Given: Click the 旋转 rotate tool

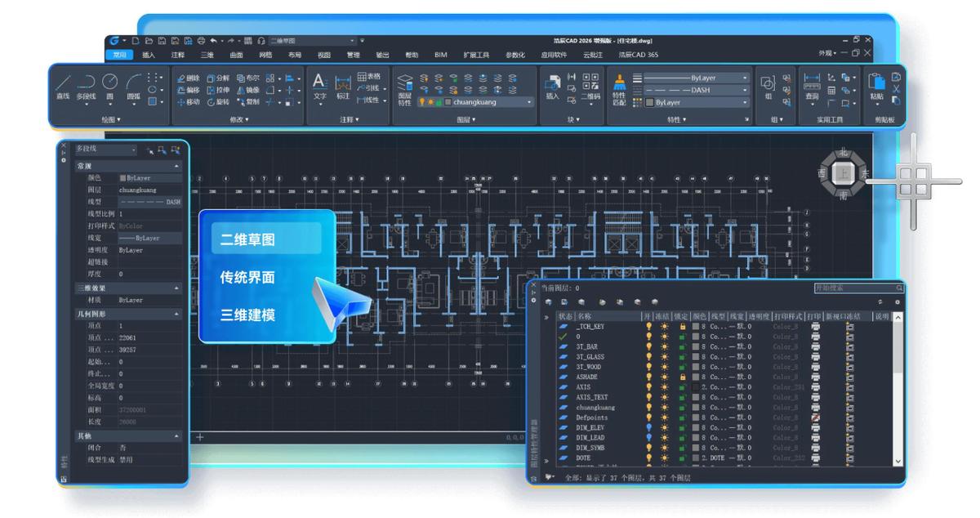Looking at the screenshot, I should pos(218,102).
